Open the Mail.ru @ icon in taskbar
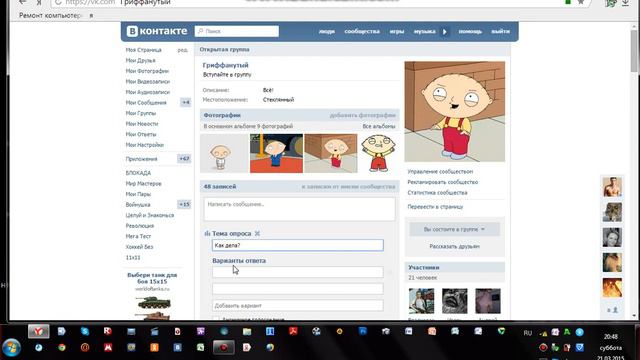 point(85,347)
